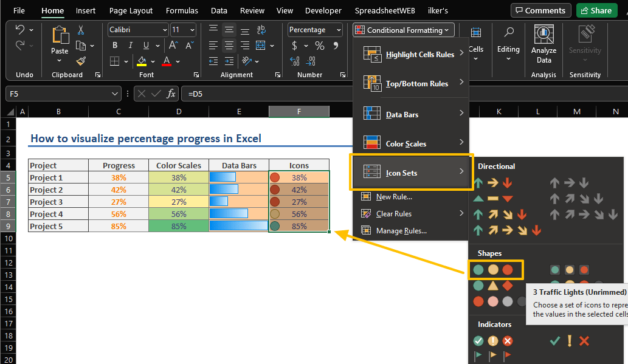
Task: Choose 3 Symbols Circled indicator icon set
Action: (x=493, y=341)
